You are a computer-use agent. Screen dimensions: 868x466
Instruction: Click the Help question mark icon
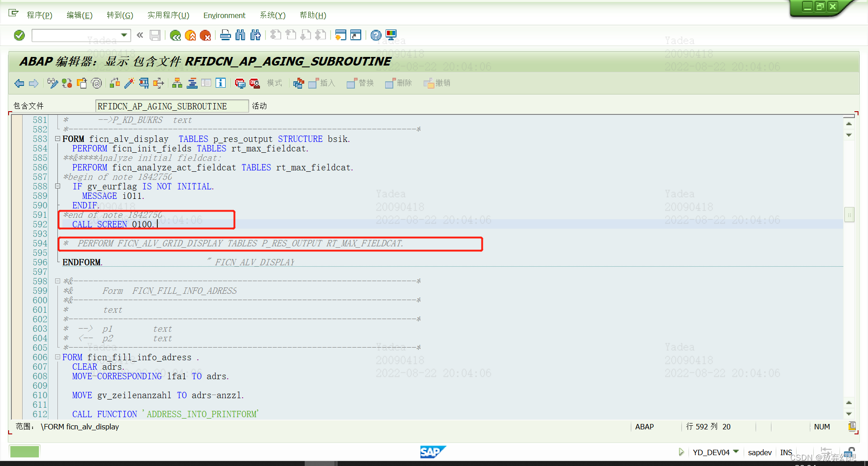[376, 35]
